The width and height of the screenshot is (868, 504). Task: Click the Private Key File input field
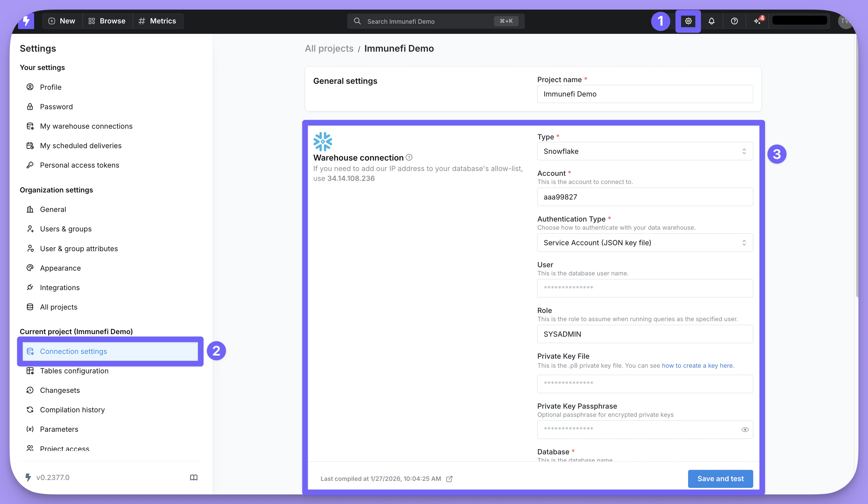tap(645, 384)
